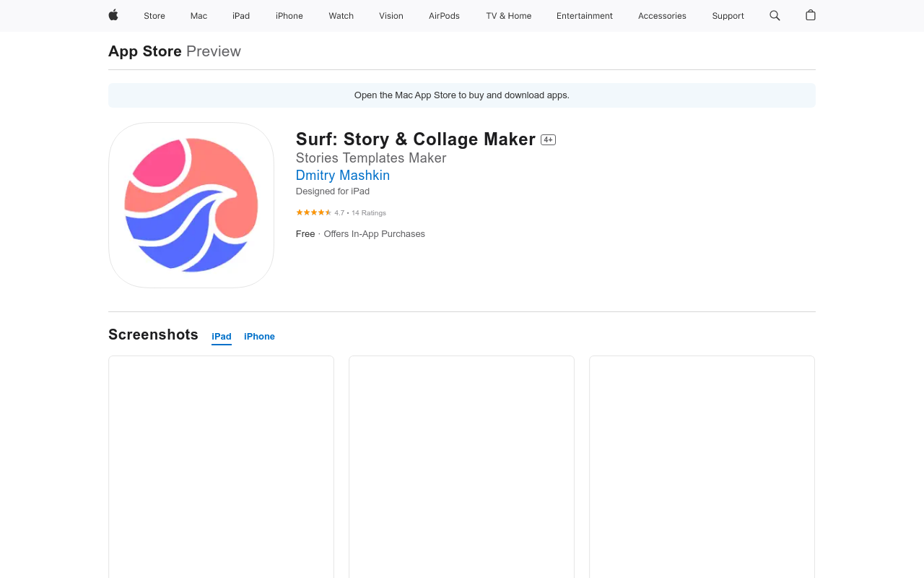
Task: Open the Accessories menu
Action: click(x=662, y=16)
